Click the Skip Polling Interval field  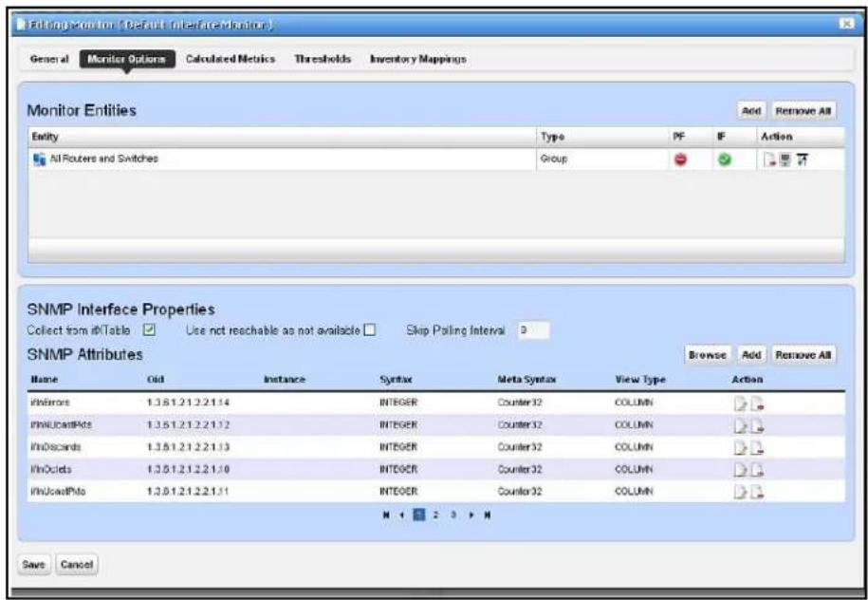coord(533,330)
